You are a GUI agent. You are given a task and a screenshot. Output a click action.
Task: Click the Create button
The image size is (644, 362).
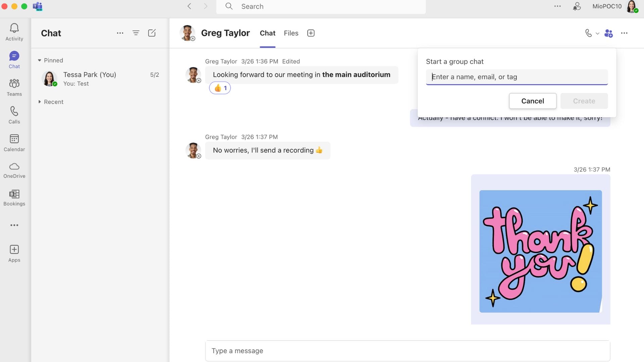(584, 101)
